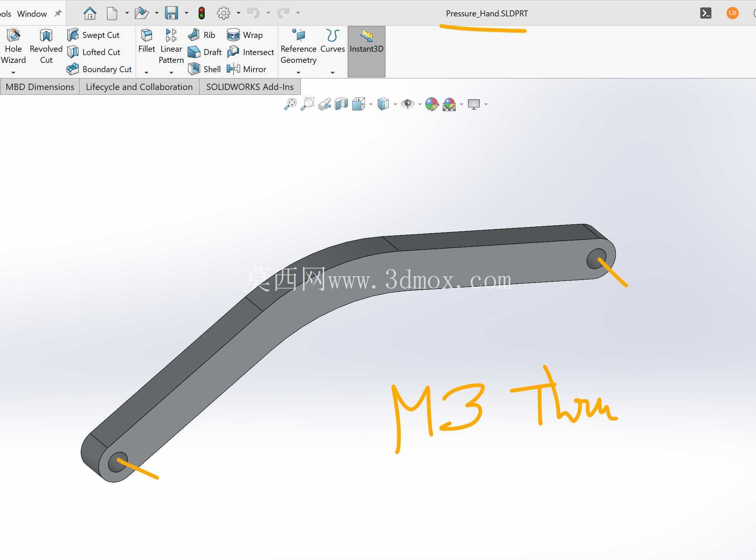Expand the Open file dropdown arrow
Viewport: 756px width, 560px height.
tap(156, 13)
